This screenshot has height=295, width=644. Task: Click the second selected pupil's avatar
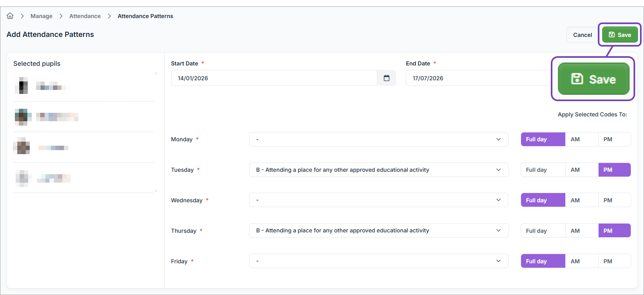(23, 116)
